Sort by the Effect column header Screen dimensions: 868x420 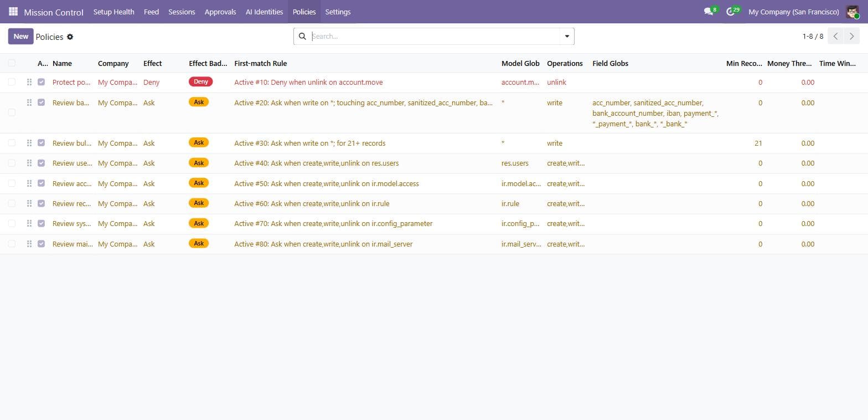coord(152,63)
